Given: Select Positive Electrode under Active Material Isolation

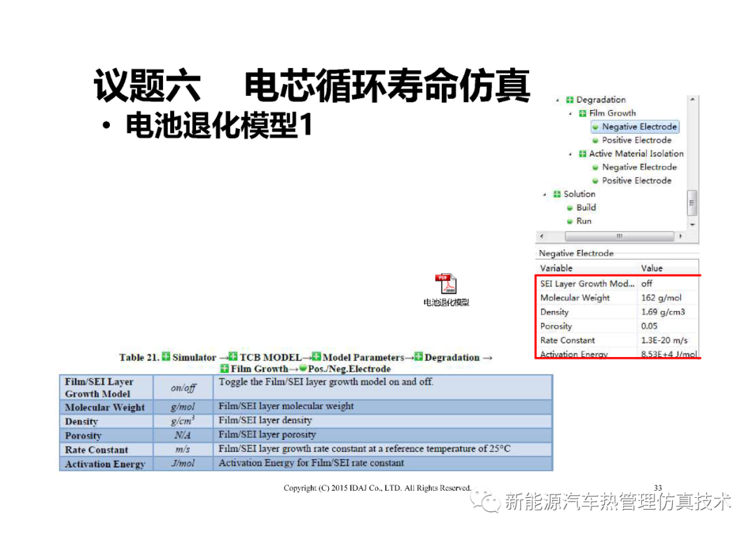Looking at the screenshot, I should pyautogui.click(x=636, y=181).
